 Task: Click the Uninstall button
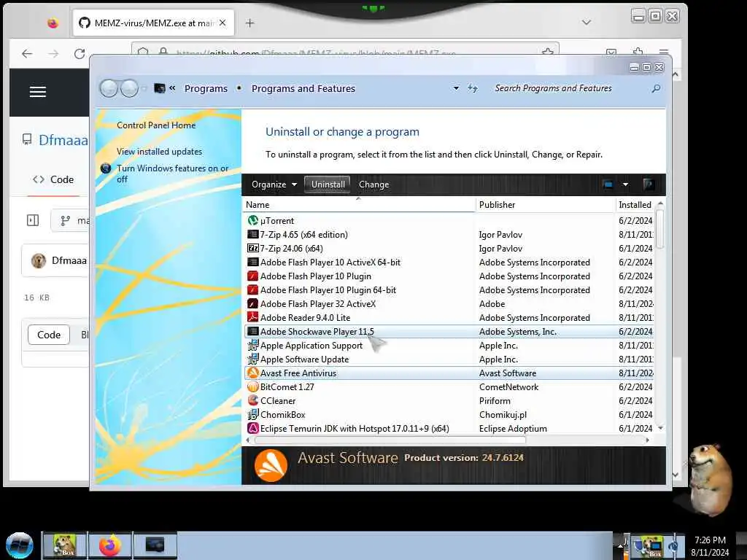pyautogui.click(x=328, y=184)
